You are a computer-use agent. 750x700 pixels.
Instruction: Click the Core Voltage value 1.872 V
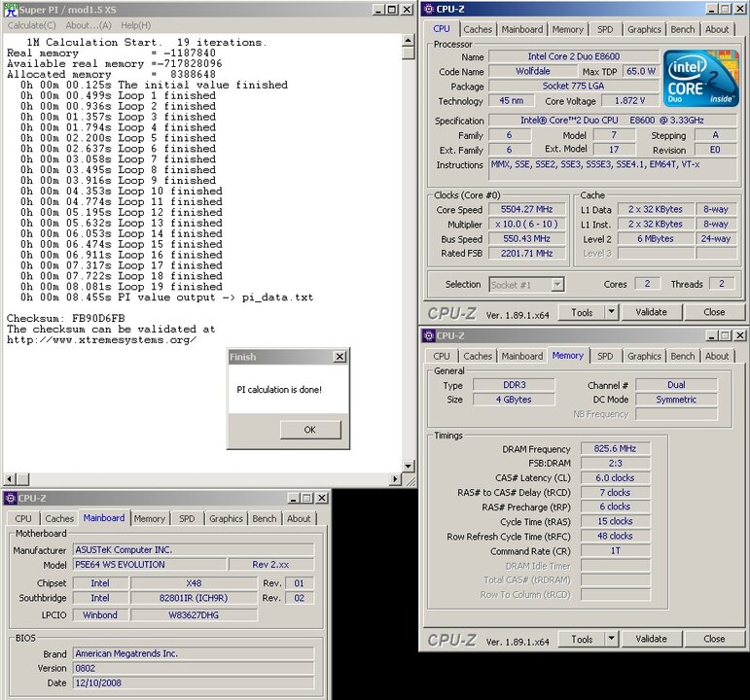(629, 101)
